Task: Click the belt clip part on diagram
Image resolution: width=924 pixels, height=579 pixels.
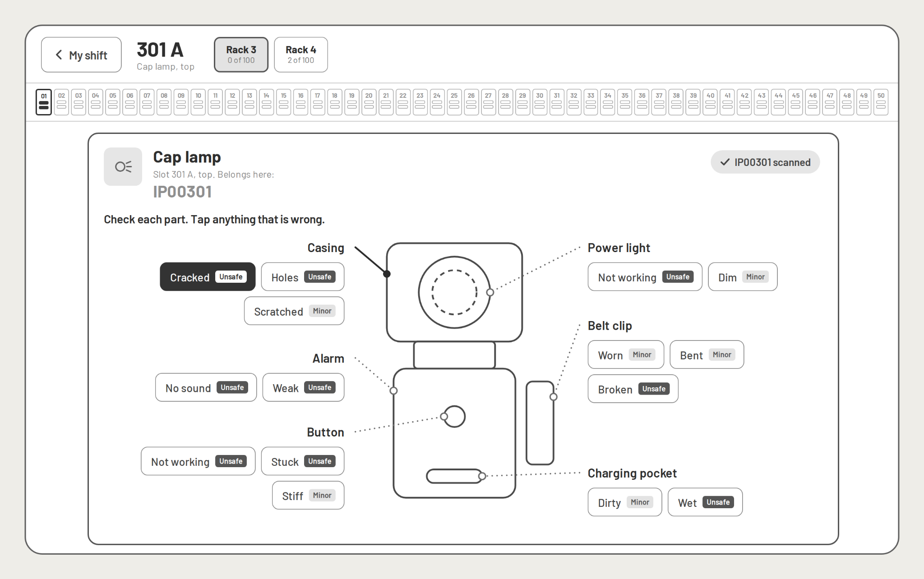Action: [540, 423]
